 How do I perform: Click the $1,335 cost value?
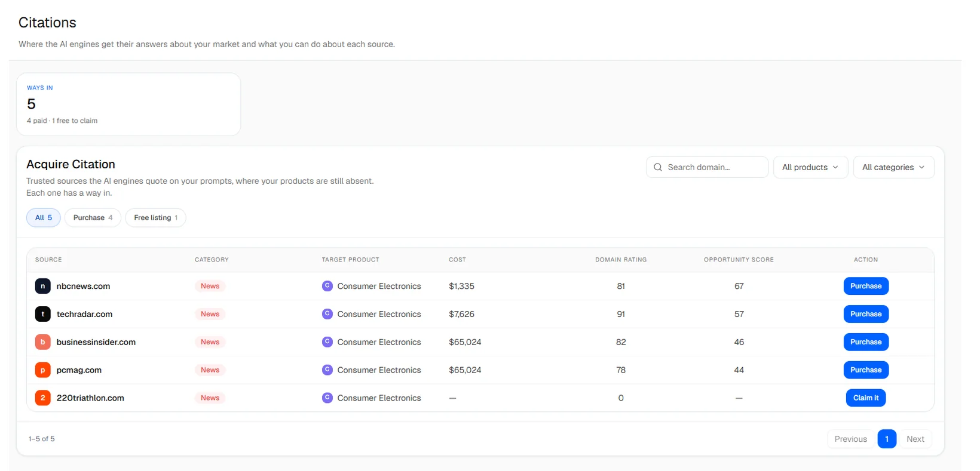461,286
